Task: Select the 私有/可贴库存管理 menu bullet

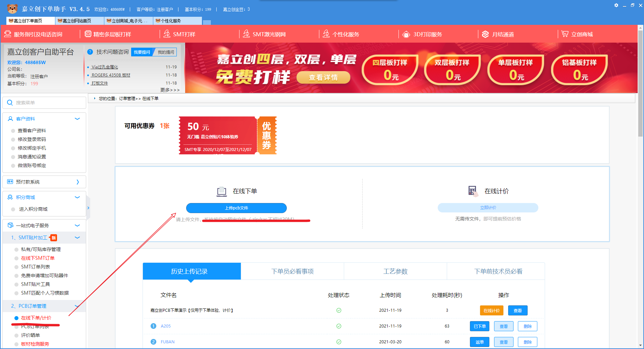Action: coord(16,250)
